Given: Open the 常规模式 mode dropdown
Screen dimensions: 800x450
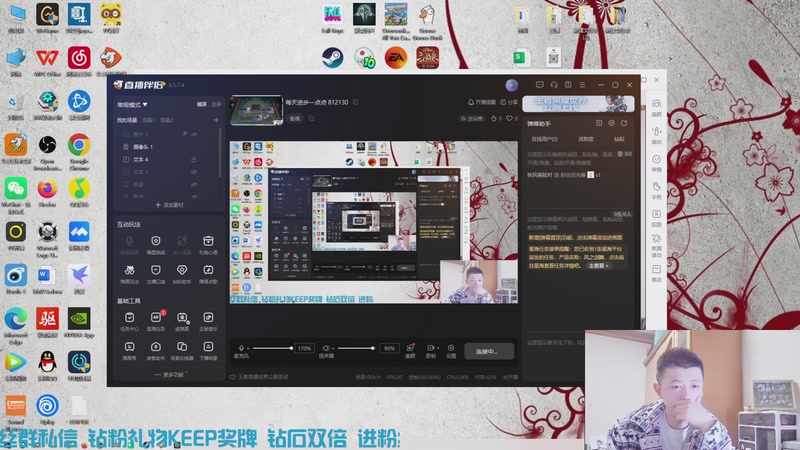Looking at the screenshot, I should tap(132, 105).
